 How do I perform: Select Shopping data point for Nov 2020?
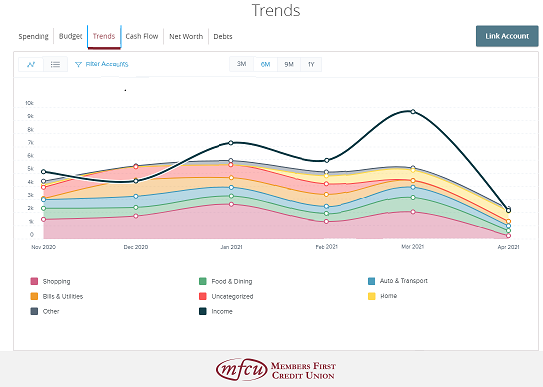[x=43, y=219]
